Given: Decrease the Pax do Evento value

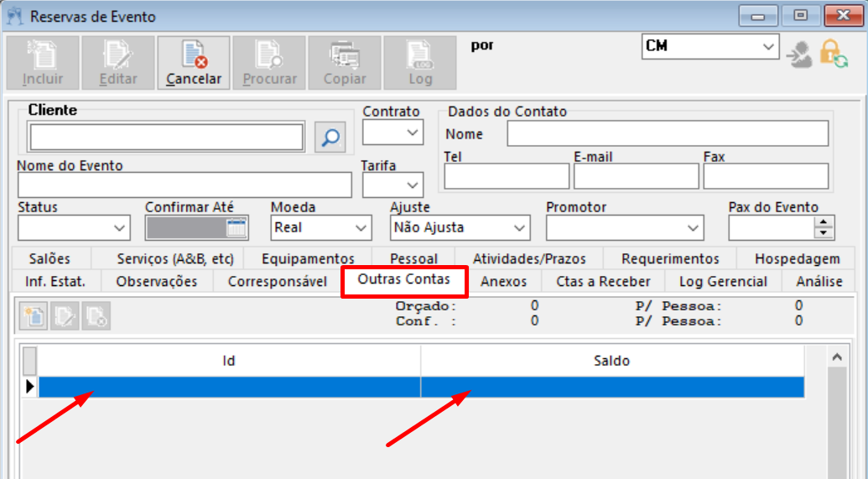Looking at the screenshot, I should (824, 233).
